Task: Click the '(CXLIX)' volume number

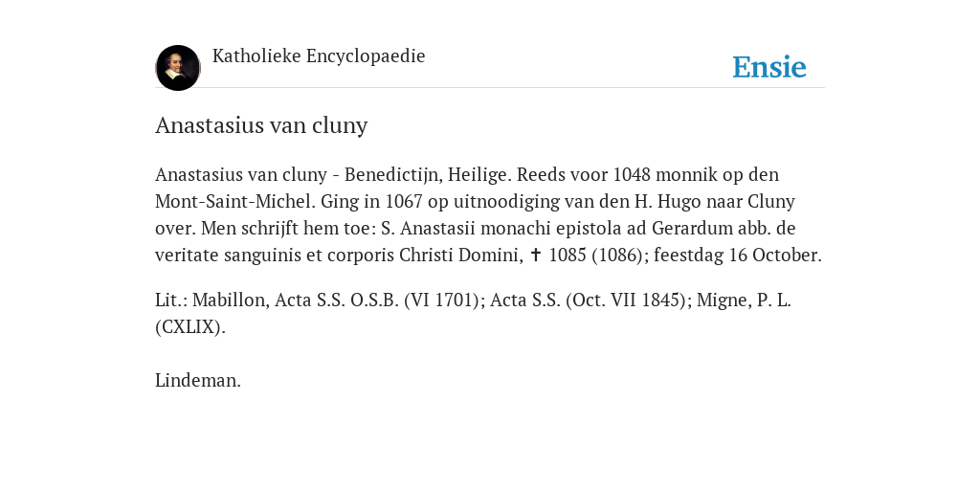Action: [x=190, y=327]
